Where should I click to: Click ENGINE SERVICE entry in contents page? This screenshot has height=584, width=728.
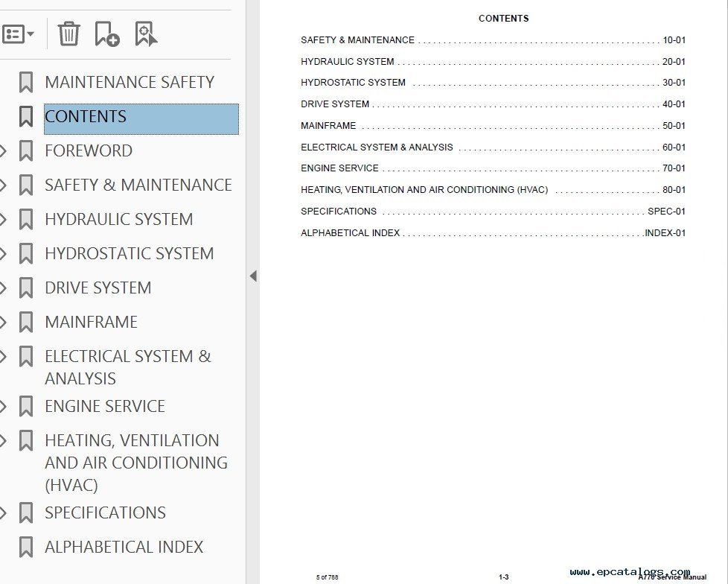point(339,168)
